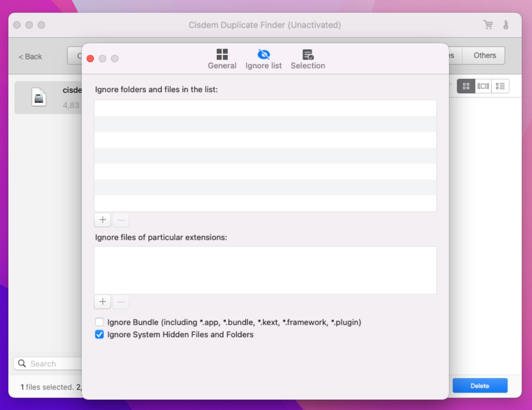Switch to the Ignore list tab
This screenshot has height=410, width=532.
coord(263,59)
